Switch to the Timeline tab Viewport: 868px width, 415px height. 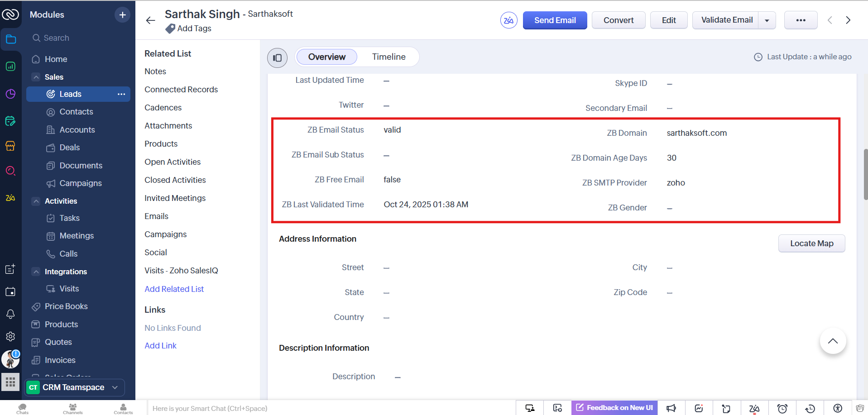point(388,57)
